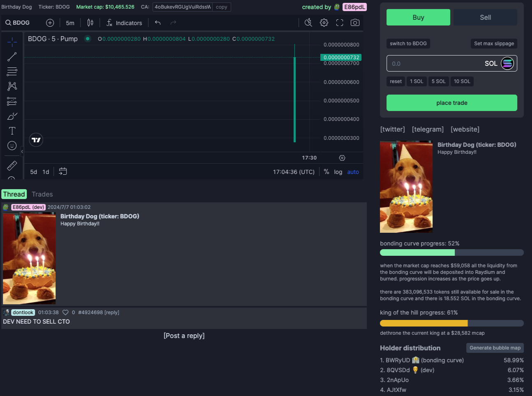Select the ruler measure tool
The height and width of the screenshot is (396, 532).
pos(12,165)
